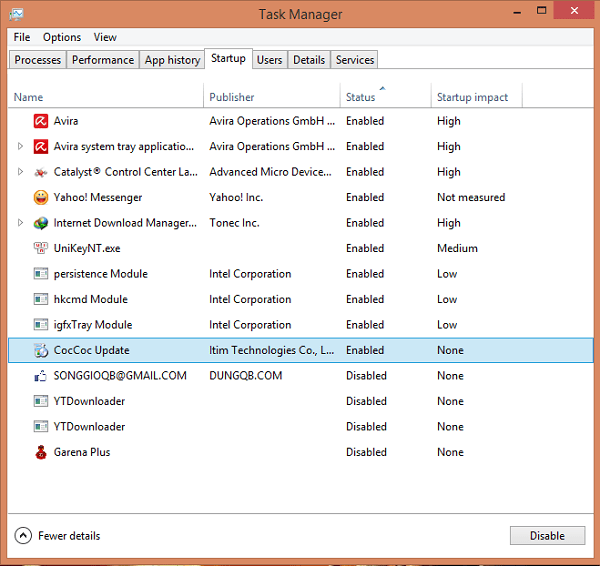Click the Medium startup impact cell
Screen dimensions: 600x566
tap(457, 248)
